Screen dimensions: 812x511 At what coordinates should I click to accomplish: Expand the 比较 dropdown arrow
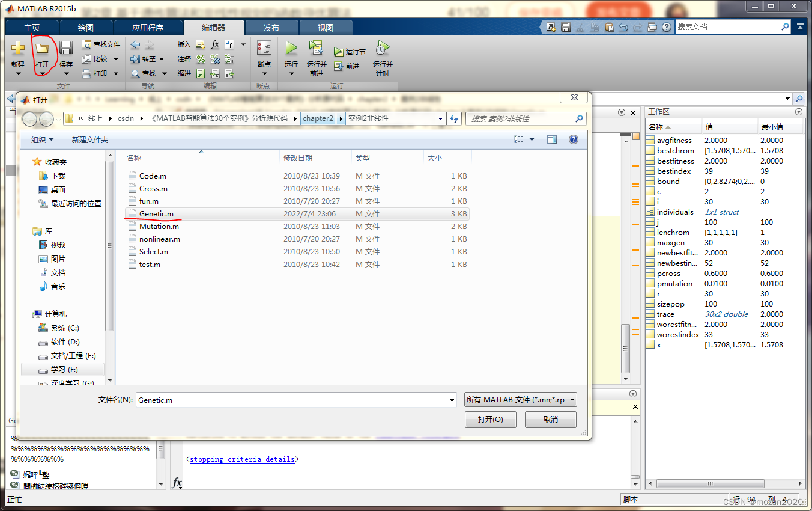click(115, 59)
